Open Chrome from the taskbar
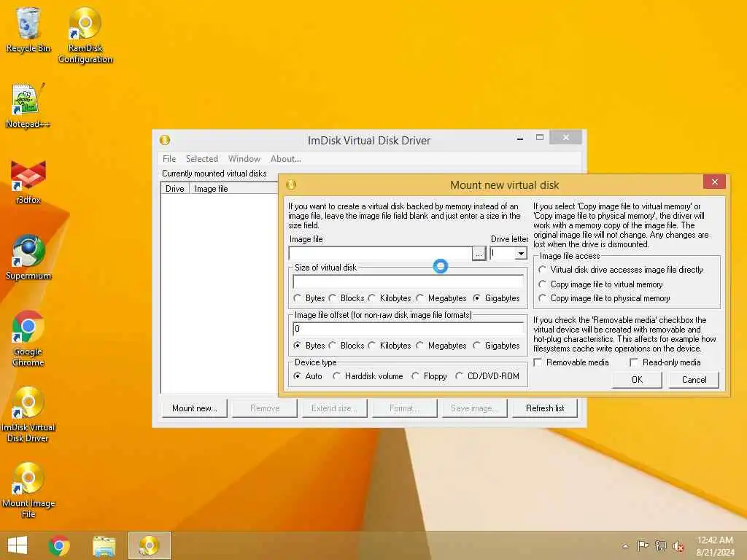 click(59, 545)
